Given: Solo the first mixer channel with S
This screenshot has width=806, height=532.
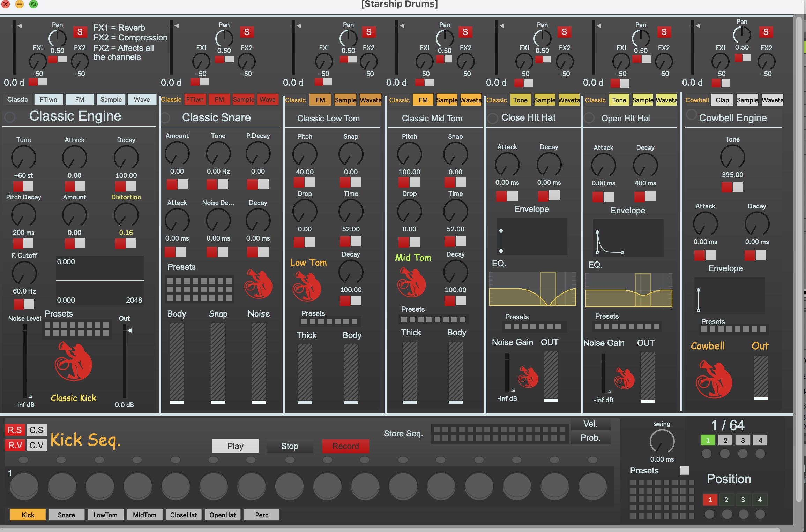Looking at the screenshot, I should pyautogui.click(x=80, y=32).
